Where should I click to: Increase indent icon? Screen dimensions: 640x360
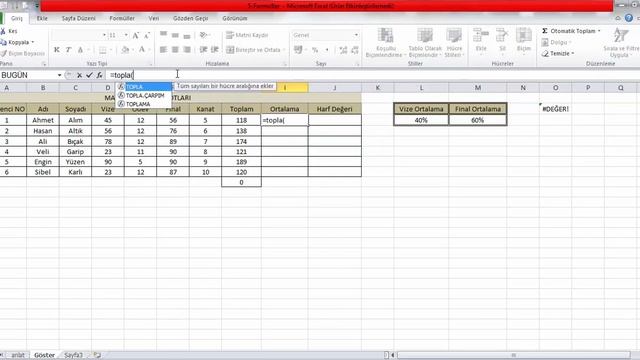(215, 50)
